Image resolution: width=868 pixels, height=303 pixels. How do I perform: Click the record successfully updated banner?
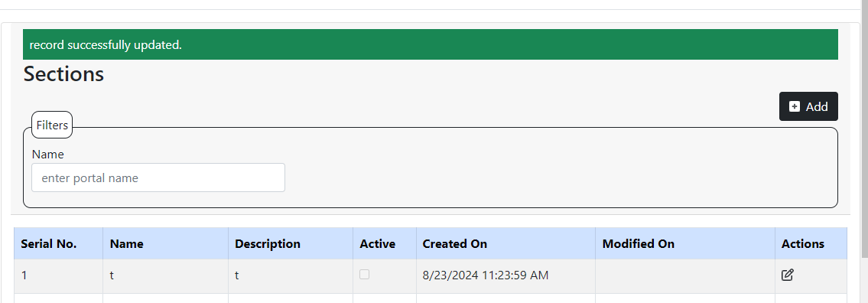pyautogui.click(x=430, y=44)
